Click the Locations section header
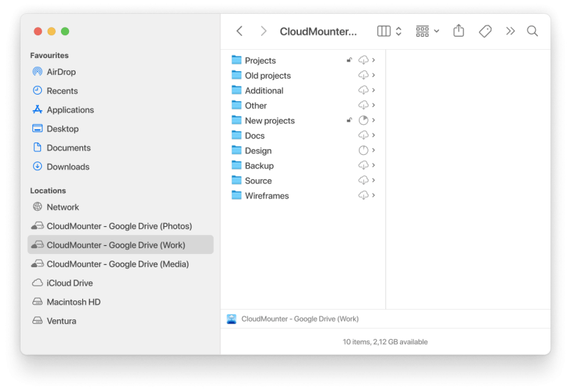Image resolution: width=571 pixels, height=392 pixels. pos(48,191)
